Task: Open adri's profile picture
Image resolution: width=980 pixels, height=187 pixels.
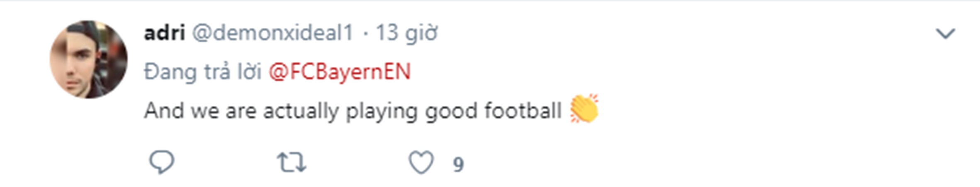Action: coord(88,59)
